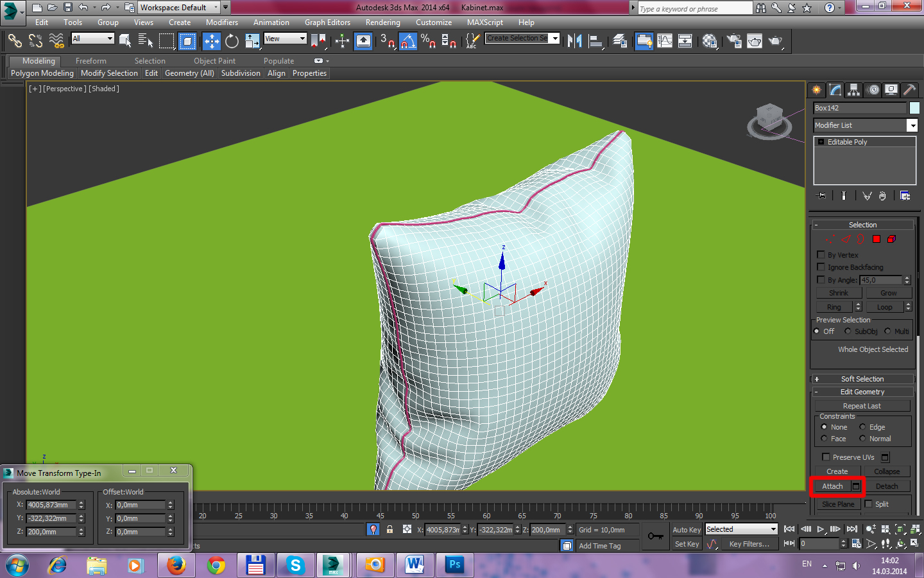The width and height of the screenshot is (924, 578).
Task: Click the Attach button
Action: 832,486
